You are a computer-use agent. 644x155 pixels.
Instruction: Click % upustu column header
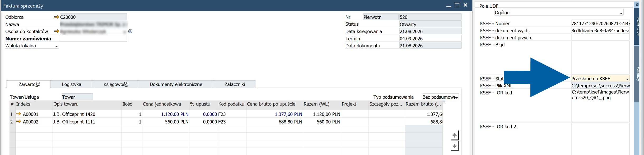pos(203,105)
